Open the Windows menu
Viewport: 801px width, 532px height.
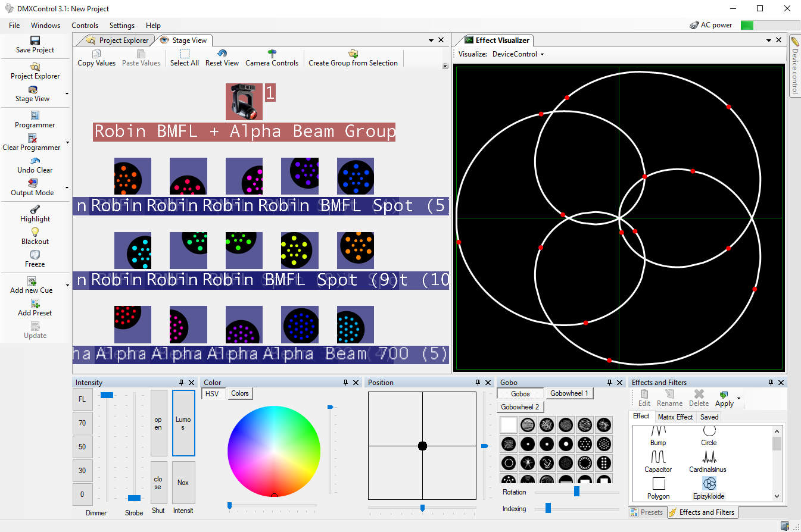[x=46, y=26]
